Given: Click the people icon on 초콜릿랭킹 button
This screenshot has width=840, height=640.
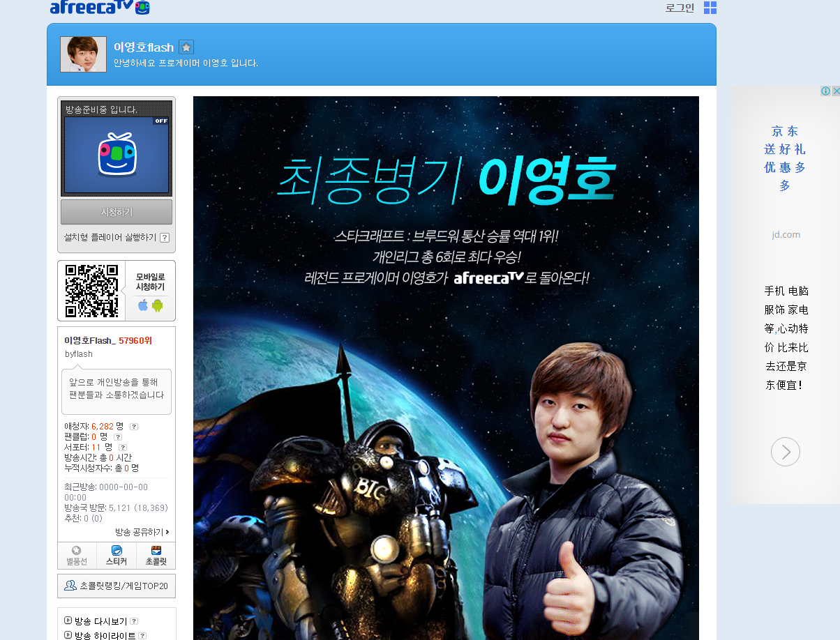Looking at the screenshot, I should 70,586.
